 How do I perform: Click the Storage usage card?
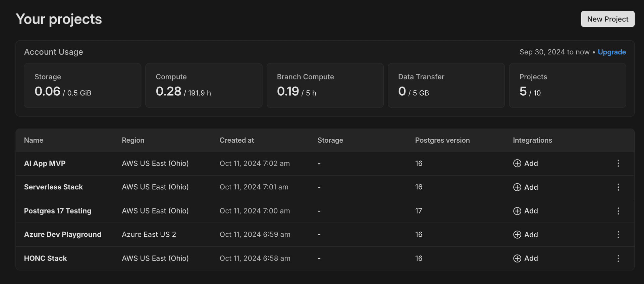tap(83, 86)
